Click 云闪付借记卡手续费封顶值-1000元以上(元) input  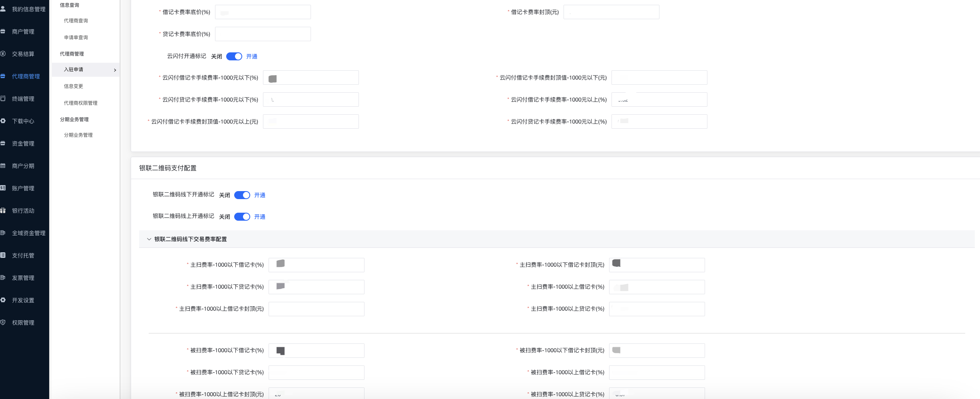click(x=311, y=122)
